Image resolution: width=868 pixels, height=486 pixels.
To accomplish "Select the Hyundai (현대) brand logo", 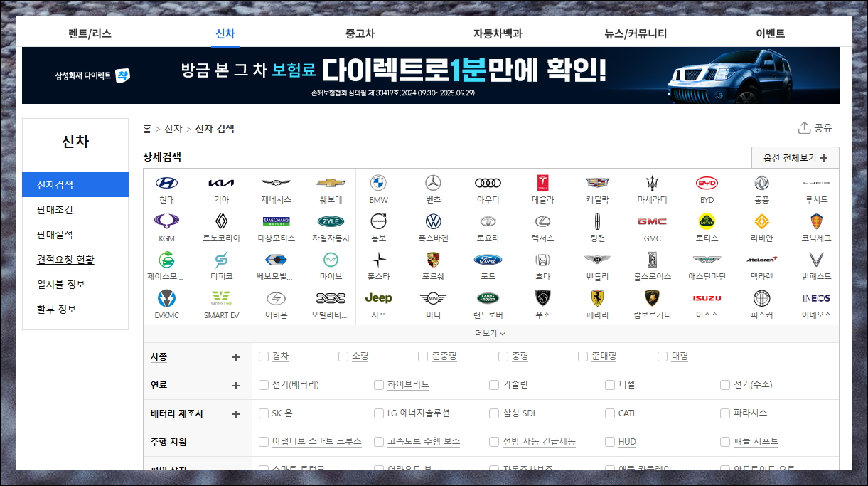I will coord(167,183).
